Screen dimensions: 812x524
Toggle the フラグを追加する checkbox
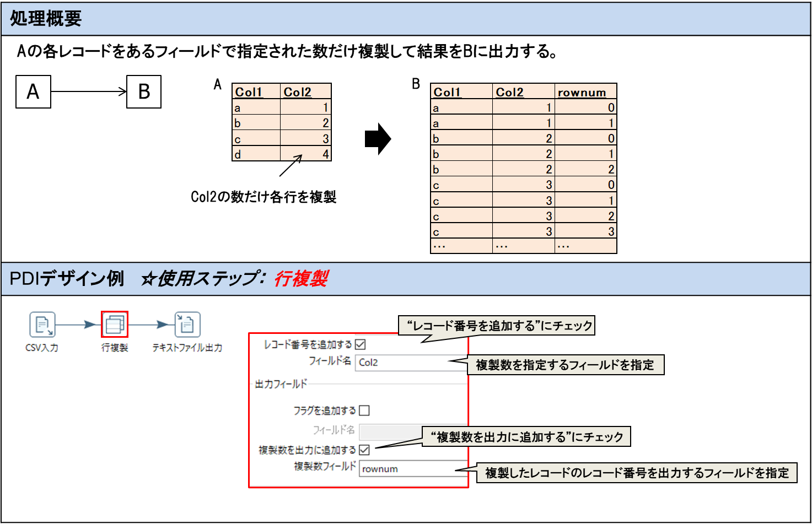point(364,410)
